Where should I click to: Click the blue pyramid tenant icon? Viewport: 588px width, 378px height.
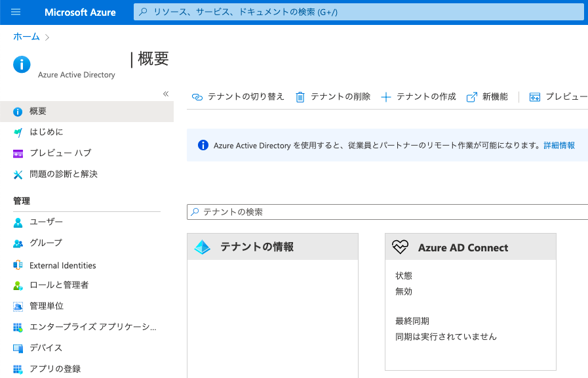pos(203,247)
